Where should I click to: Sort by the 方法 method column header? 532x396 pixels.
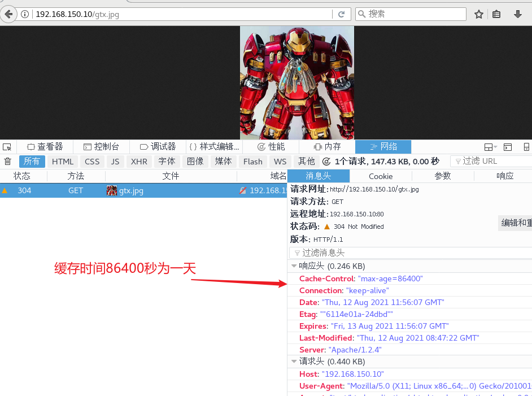(x=76, y=176)
